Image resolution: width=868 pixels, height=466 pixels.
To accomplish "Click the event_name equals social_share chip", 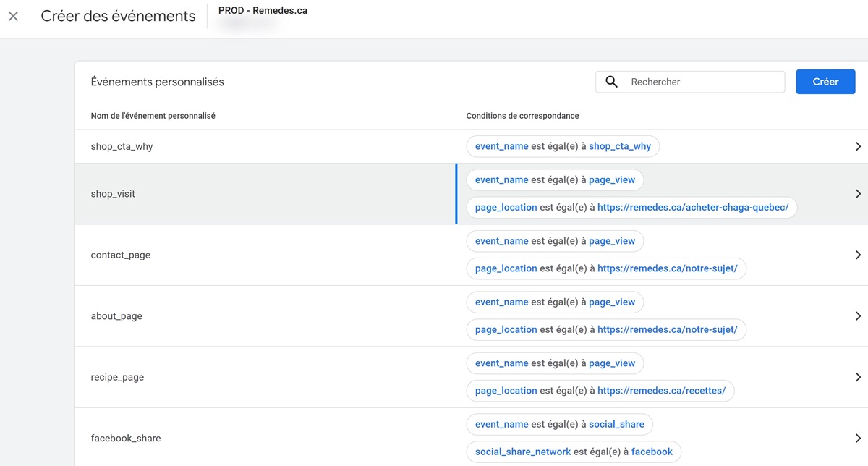I will click(560, 424).
